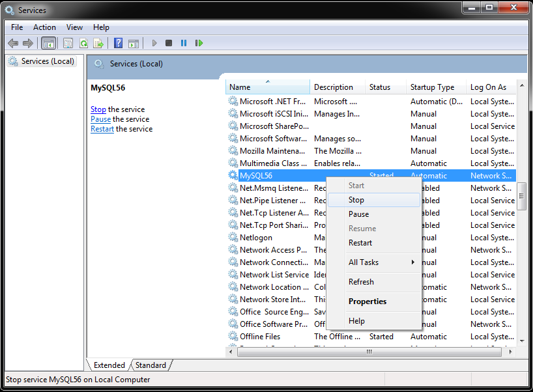The image size is (533, 392).
Task: Toggle the Show/Hide Console Tree icon
Action: click(x=48, y=43)
